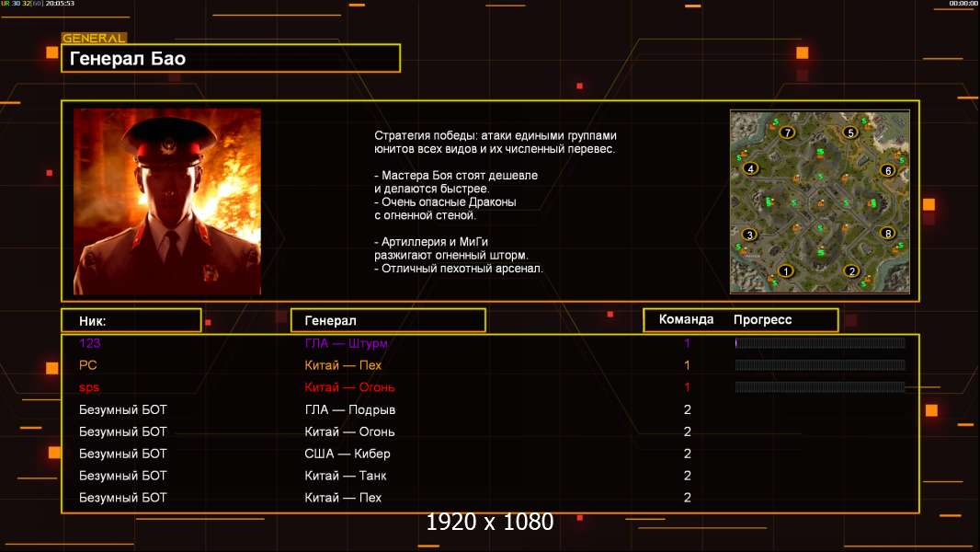Viewport: 980px width, 552px height.
Task: Choose start position 4 marker
Action: [751, 169]
